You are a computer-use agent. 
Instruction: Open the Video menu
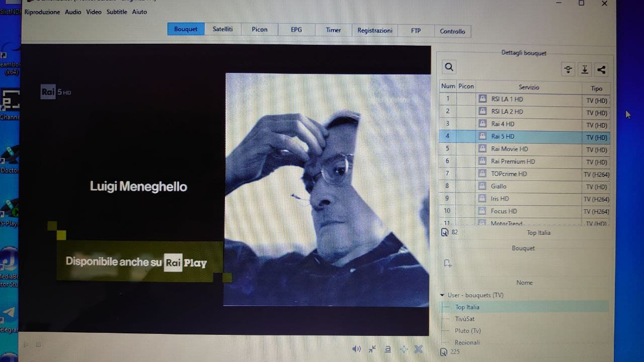tap(94, 12)
